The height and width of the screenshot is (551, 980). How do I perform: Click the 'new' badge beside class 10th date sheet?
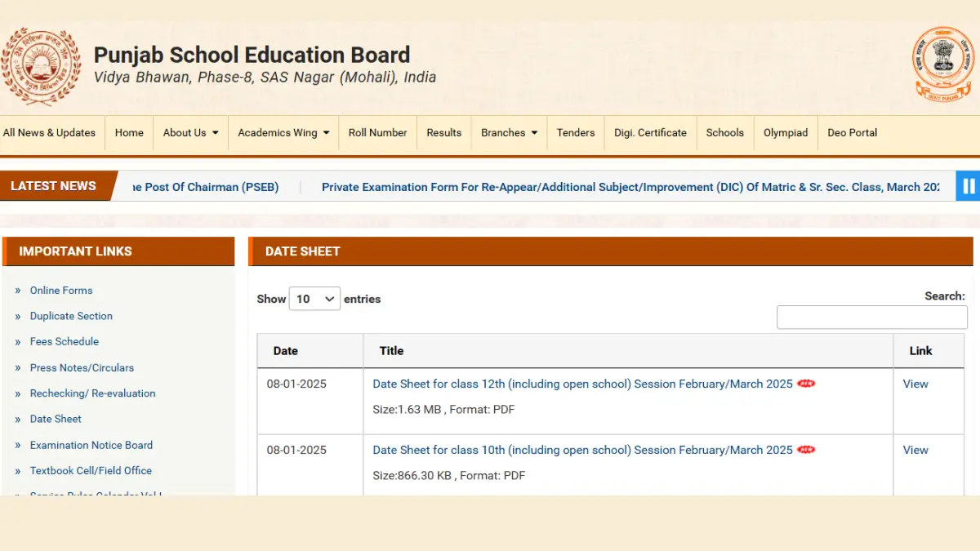(x=806, y=450)
